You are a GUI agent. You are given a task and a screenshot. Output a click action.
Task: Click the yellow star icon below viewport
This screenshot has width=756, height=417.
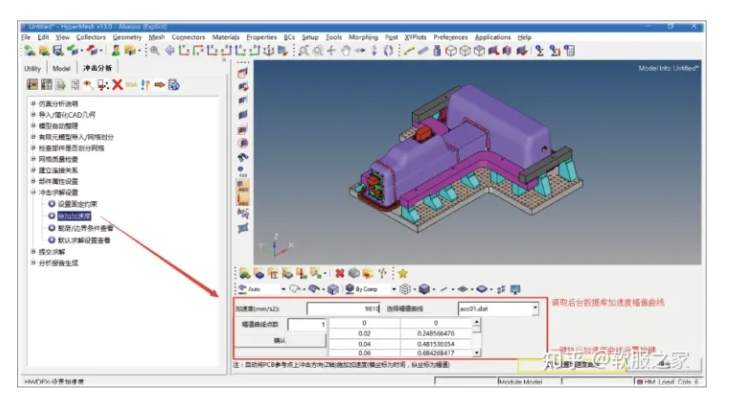pos(403,273)
